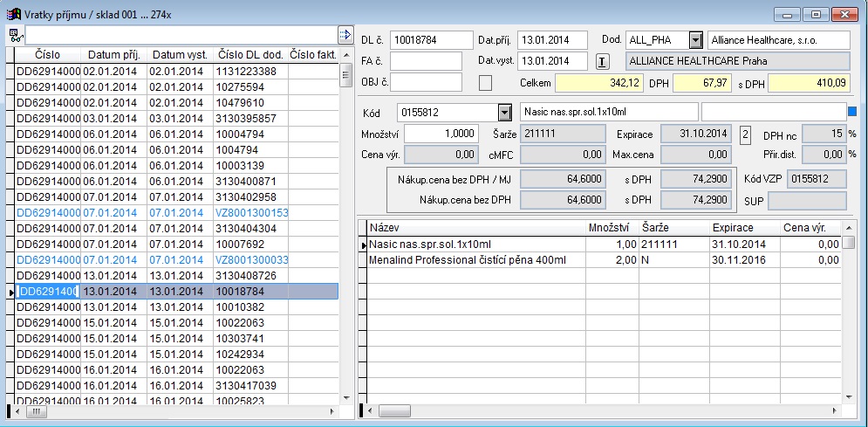Click the blue square indicator right of Kód row
Screen dimensions: 868x427
853,111
